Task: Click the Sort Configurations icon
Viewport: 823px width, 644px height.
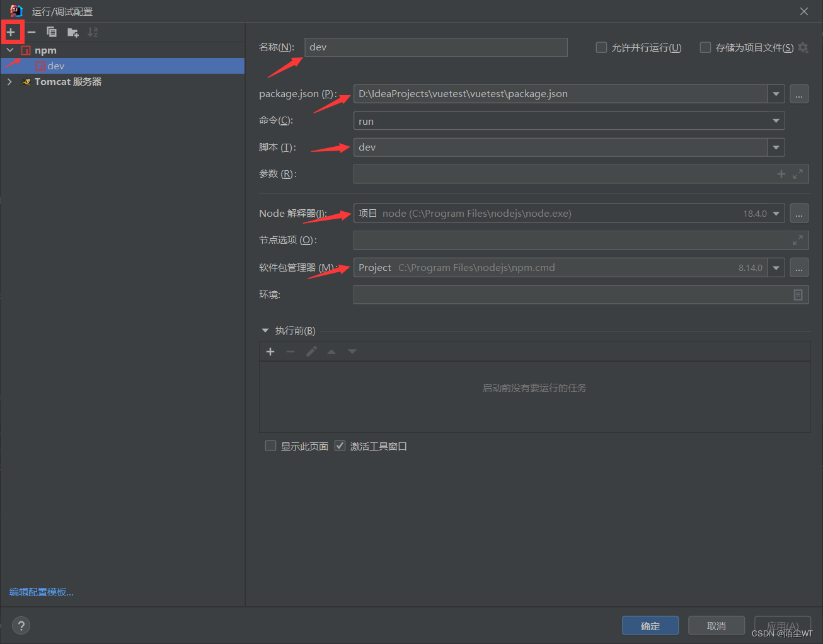Action: coord(93,32)
